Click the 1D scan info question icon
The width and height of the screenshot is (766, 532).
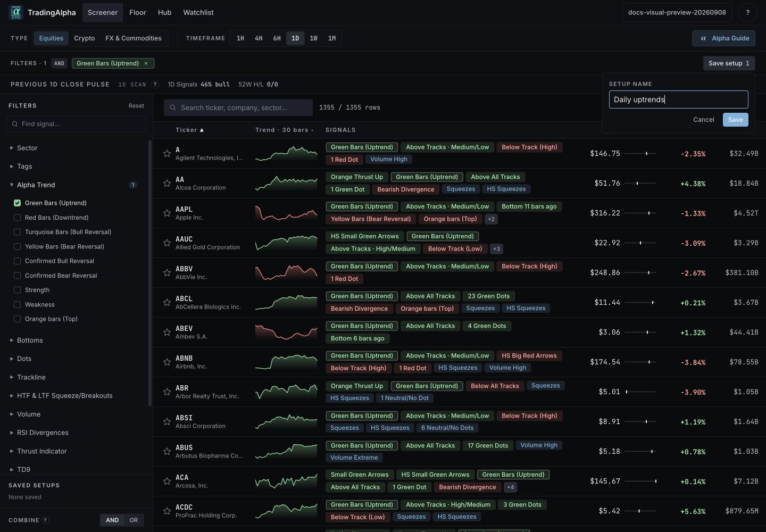155,85
